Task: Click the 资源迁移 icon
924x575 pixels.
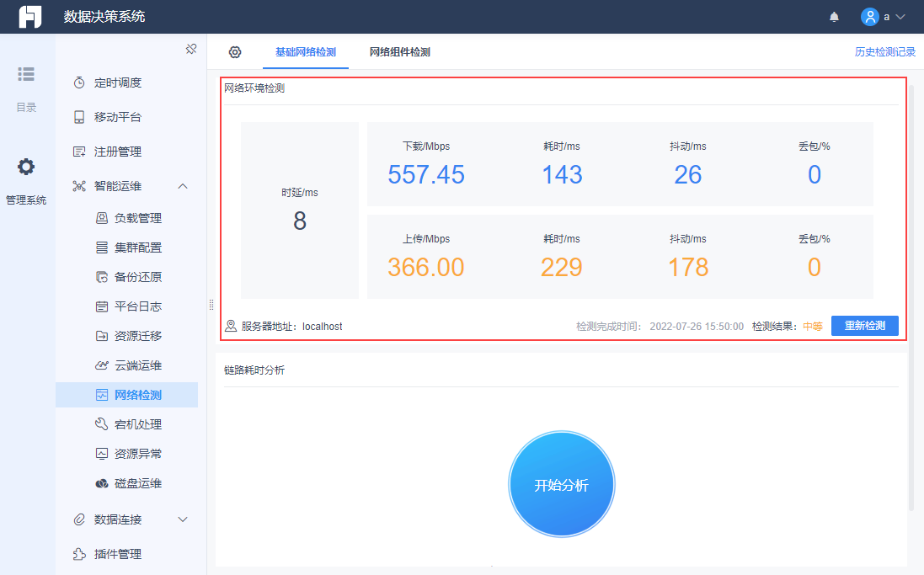Action: click(101, 336)
